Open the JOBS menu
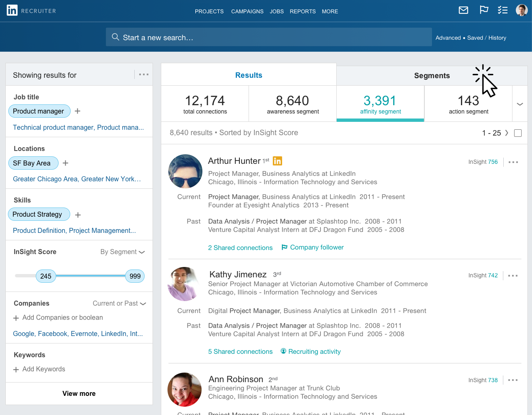 [x=277, y=11]
